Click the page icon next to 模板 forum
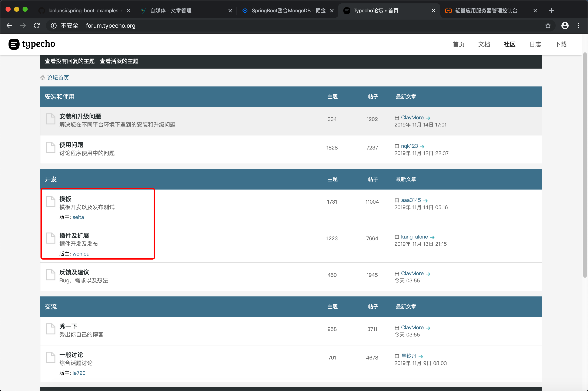 51,201
